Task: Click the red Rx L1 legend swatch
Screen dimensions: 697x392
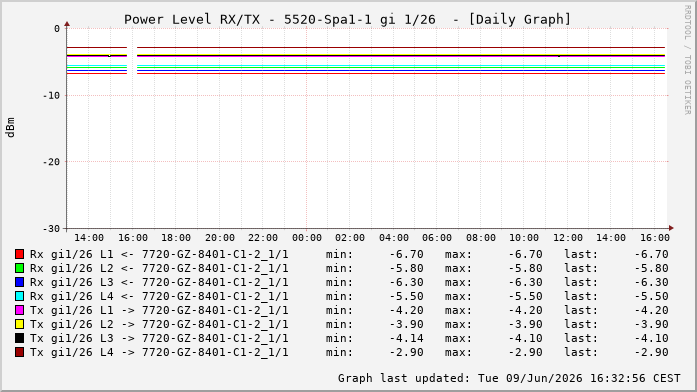Action: [19, 254]
